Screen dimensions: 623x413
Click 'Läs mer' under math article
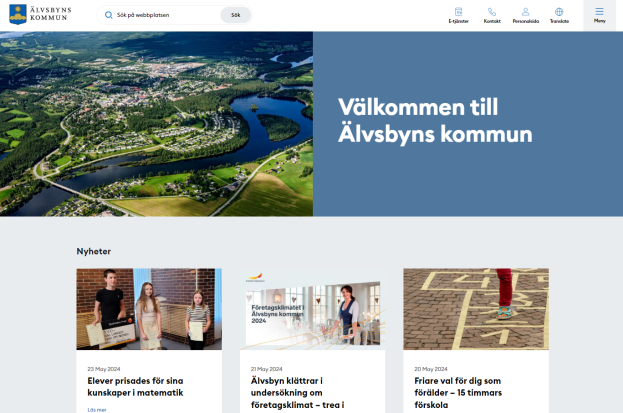(97, 409)
